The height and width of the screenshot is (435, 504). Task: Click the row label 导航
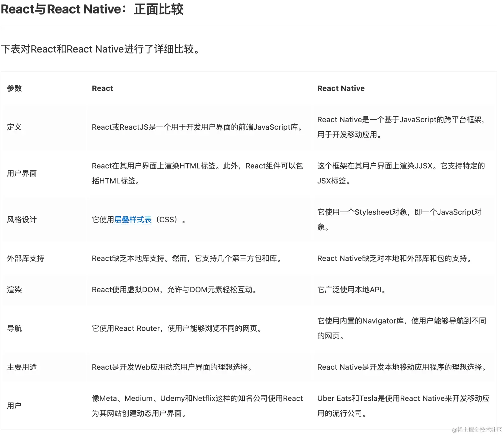14,328
